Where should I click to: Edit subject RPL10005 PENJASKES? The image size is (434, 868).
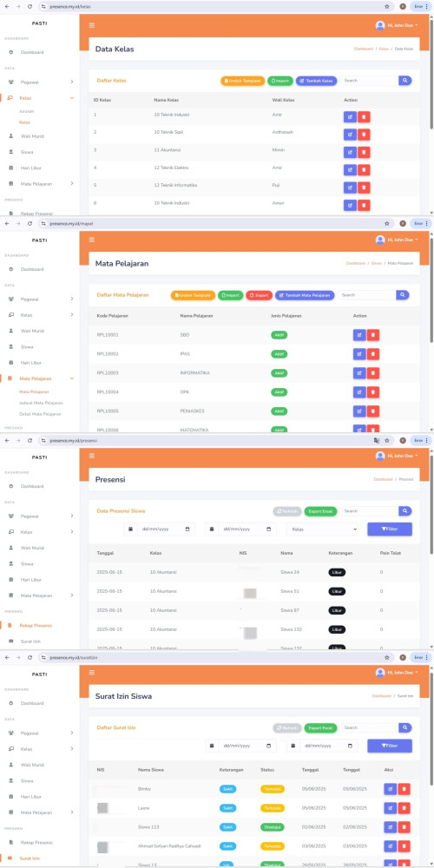point(359,411)
